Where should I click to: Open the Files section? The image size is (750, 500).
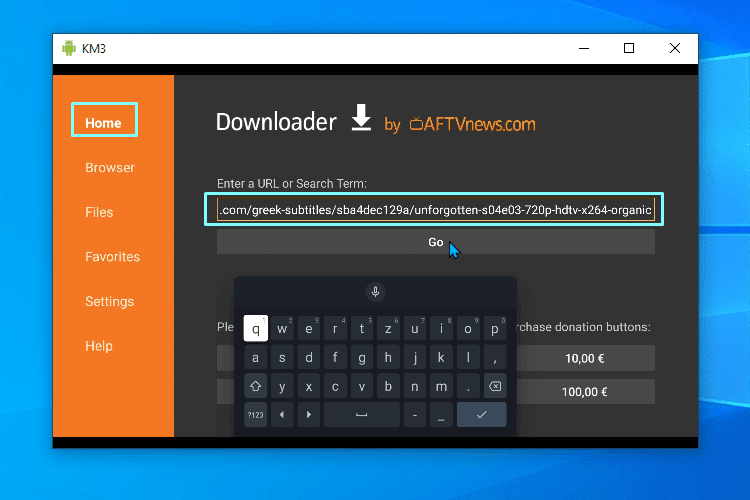99,212
